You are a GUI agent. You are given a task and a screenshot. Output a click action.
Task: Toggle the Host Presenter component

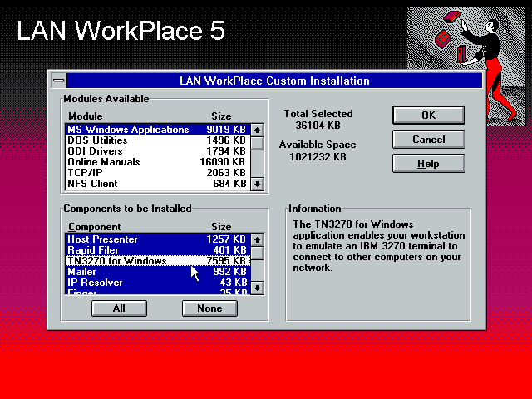pos(157,239)
